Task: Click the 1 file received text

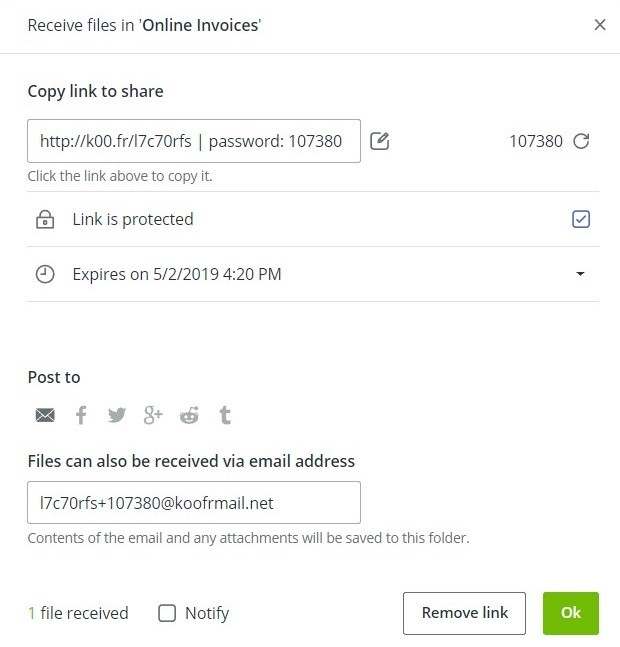Action: (x=78, y=613)
